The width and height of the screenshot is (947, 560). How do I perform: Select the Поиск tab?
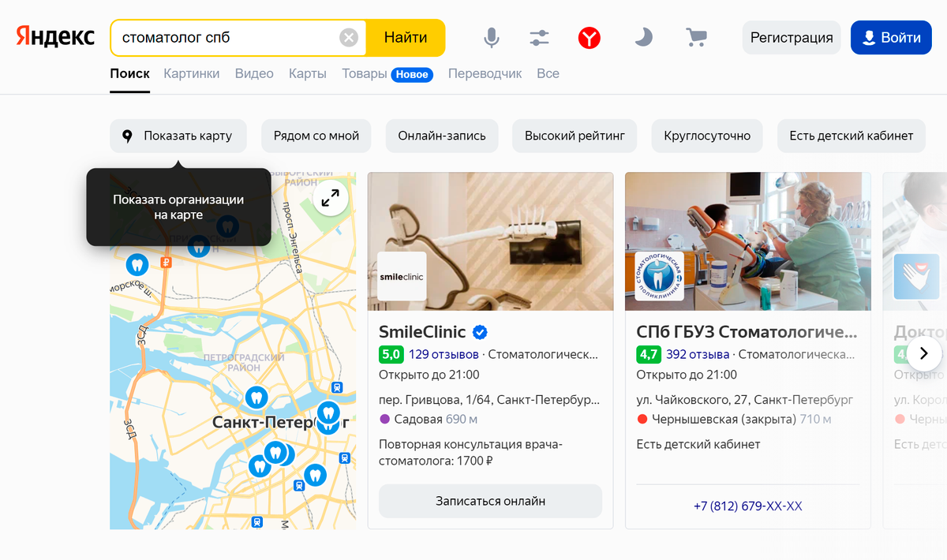click(129, 73)
